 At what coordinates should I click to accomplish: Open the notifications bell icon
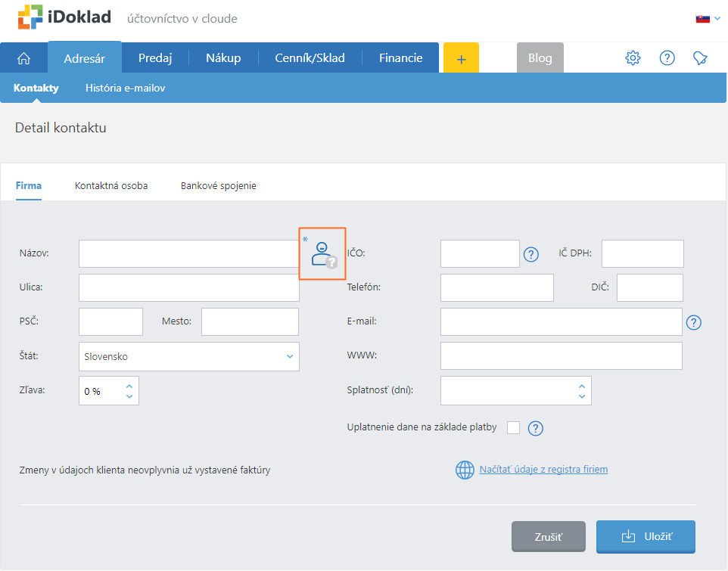click(701, 58)
